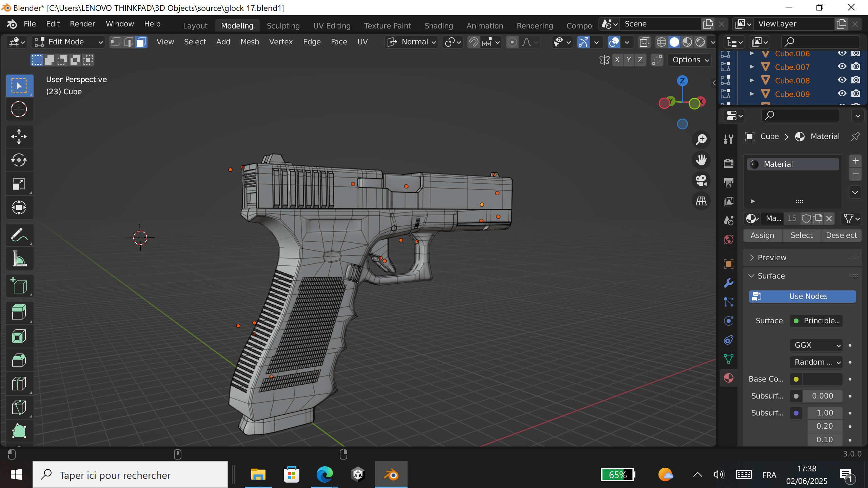Disable Cube.009 in renders
Viewport: 868px width, 488px height.
[856, 94]
